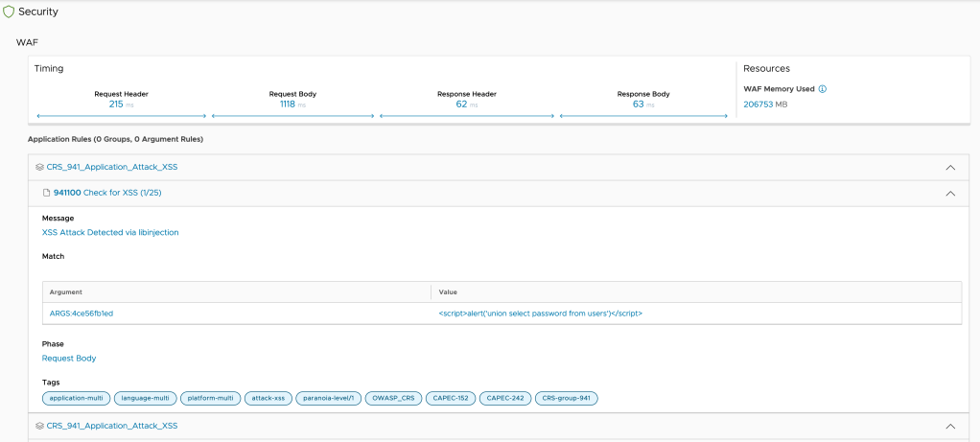Collapse the first CRS_941_Application_Attack_XSS group
This screenshot has width=980, height=442.
pos(950,167)
